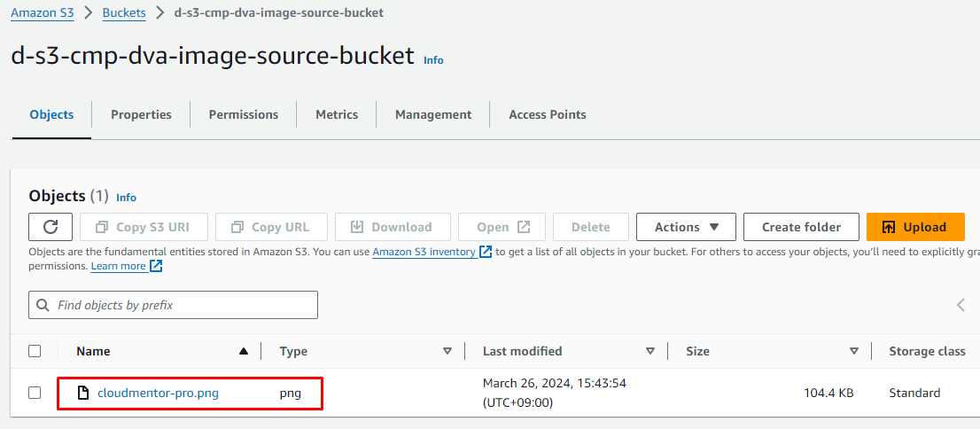Click the refresh objects icon button
Image resolution: width=980 pixels, height=429 pixels.
[x=51, y=227]
